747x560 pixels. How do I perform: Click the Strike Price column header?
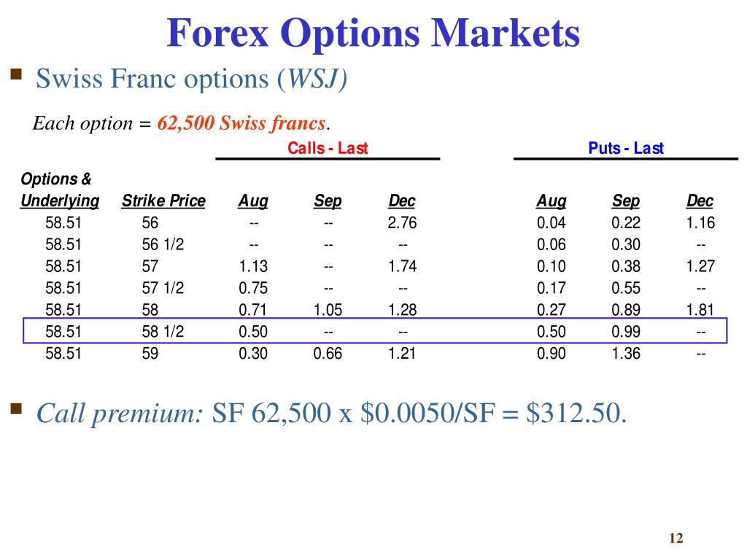pos(163,201)
